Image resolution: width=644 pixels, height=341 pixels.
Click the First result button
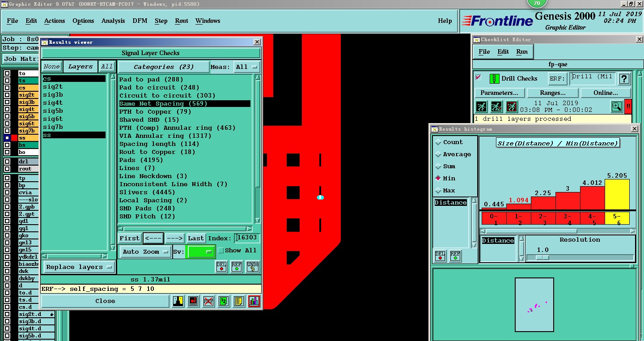pyautogui.click(x=130, y=239)
